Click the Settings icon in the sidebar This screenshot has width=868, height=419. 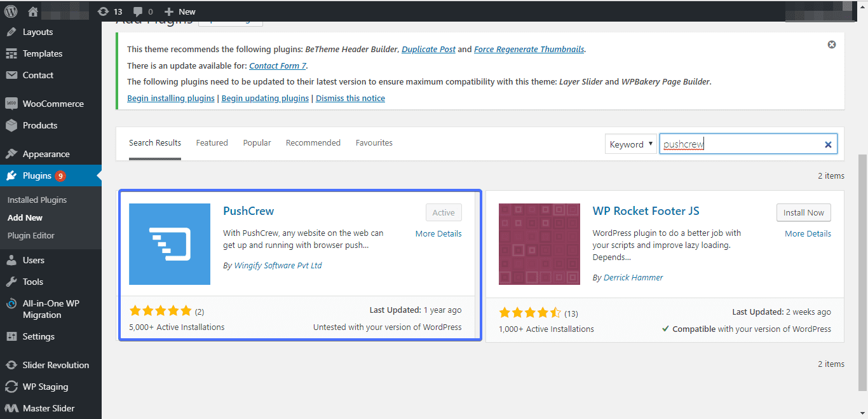tap(11, 336)
